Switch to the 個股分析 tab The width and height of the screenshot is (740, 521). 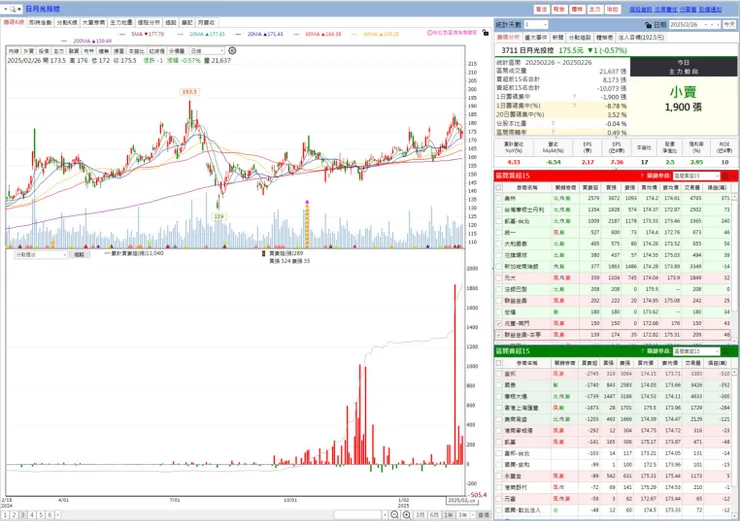coord(149,22)
